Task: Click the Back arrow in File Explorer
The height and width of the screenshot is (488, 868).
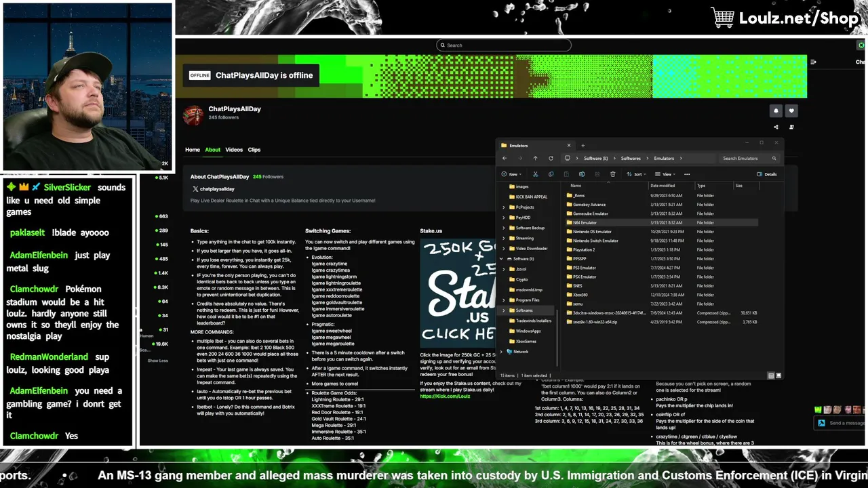Action: pyautogui.click(x=505, y=158)
